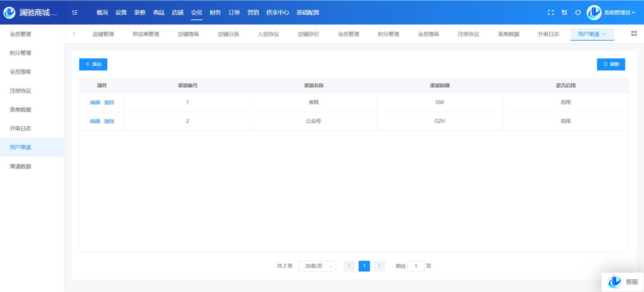Switch to the 积分管理 tab
Viewport: 644px width, 292px height.
coord(388,34)
